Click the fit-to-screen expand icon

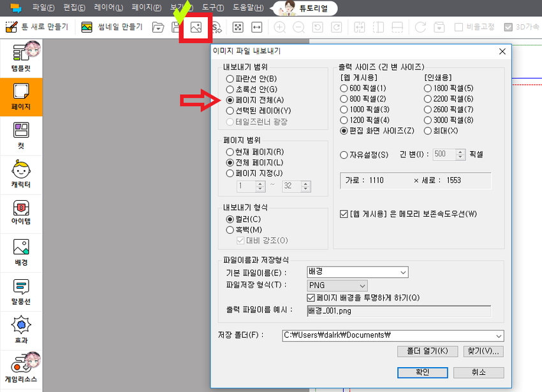point(238,27)
